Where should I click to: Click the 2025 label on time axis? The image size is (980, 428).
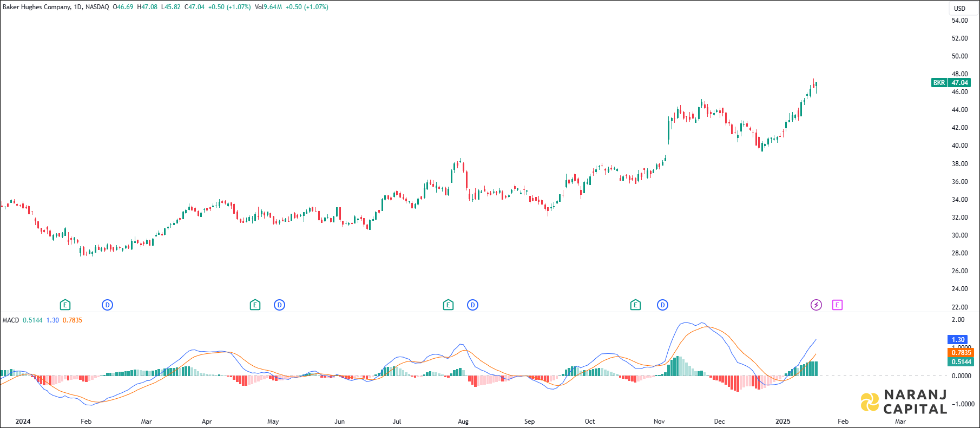(783, 422)
